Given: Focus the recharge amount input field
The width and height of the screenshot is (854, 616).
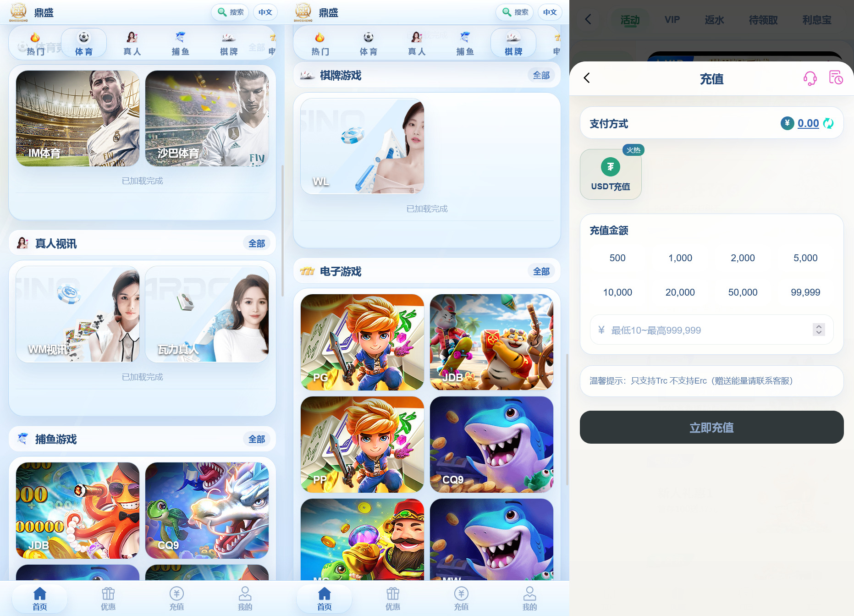Looking at the screenshot, I should pyautogui.click(x=711, y=330).
